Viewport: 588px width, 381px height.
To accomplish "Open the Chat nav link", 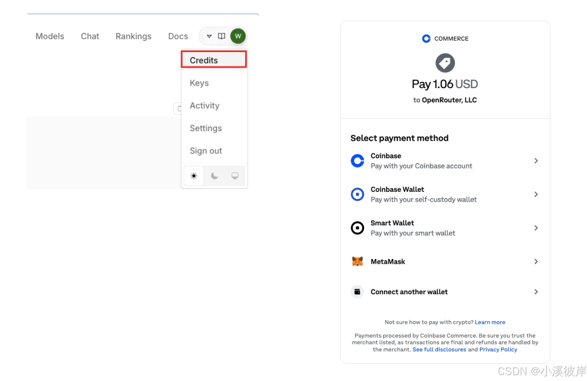I will 90,36.
